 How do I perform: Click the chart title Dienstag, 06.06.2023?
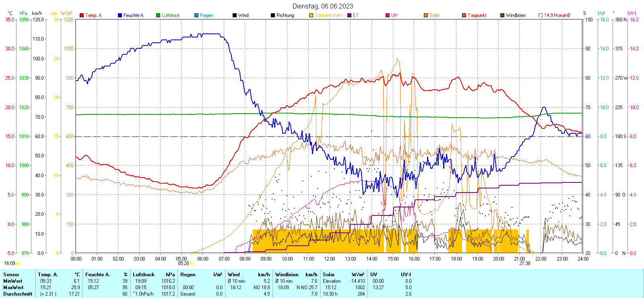[323, 6]
